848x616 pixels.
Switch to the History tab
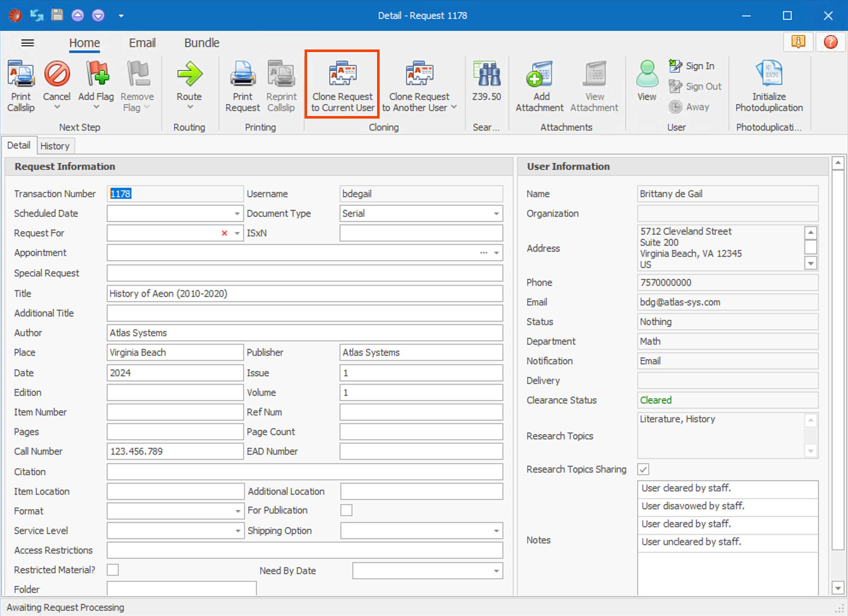[x=55, y=146]
